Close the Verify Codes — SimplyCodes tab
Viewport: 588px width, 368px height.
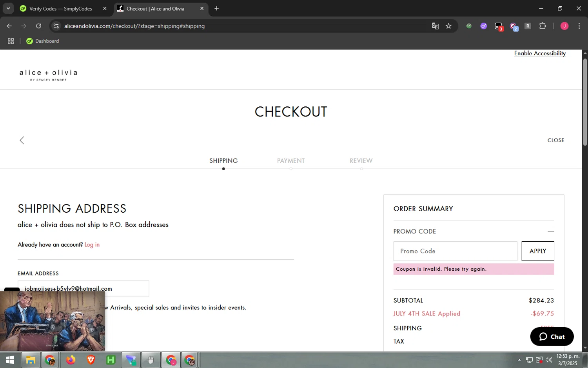click(105, 9)
